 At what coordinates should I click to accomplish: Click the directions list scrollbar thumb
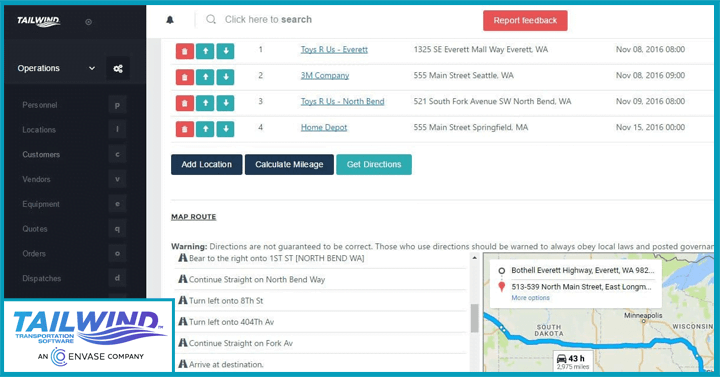(474, 318)
